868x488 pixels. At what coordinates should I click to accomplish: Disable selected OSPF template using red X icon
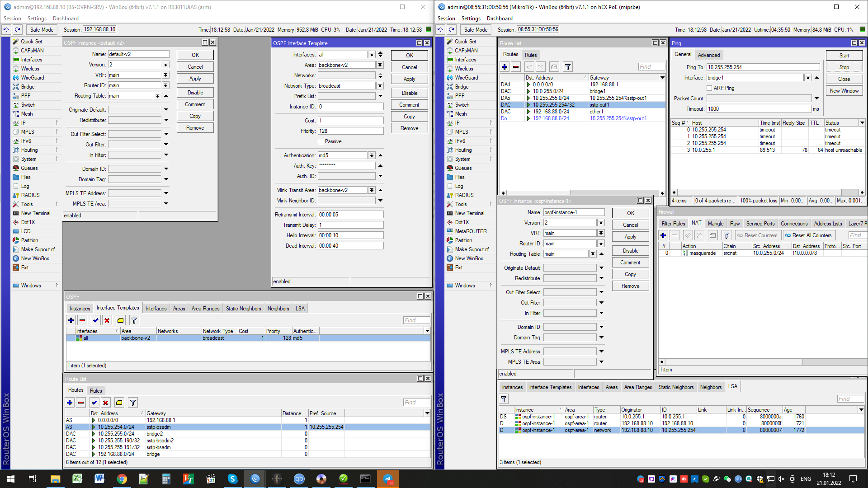click(x=107, y=320)
